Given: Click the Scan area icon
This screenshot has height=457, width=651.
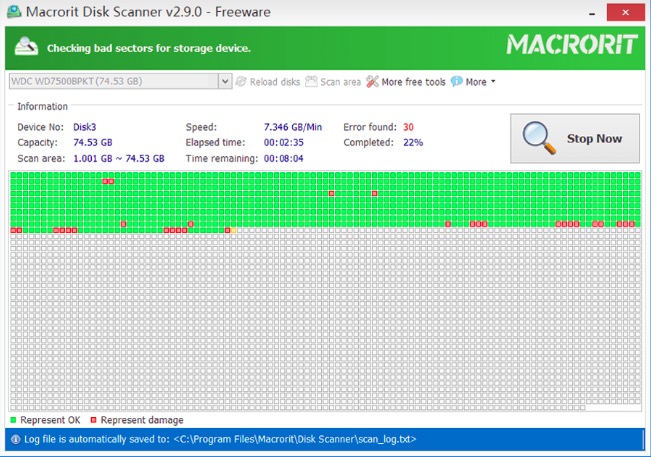Looking at the screenshot, I should coord(311,81).
